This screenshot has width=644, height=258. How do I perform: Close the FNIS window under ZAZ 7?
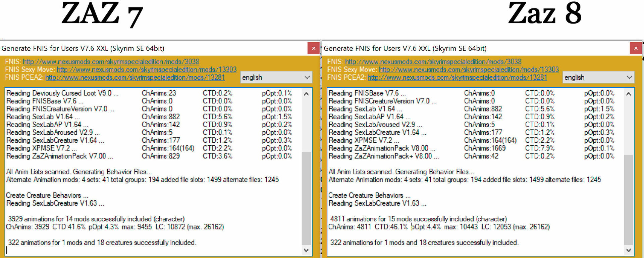click(313, 48)
